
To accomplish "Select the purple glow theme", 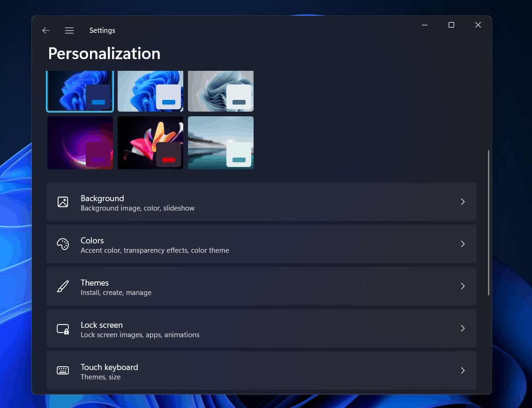I will (x=80, y=143).
